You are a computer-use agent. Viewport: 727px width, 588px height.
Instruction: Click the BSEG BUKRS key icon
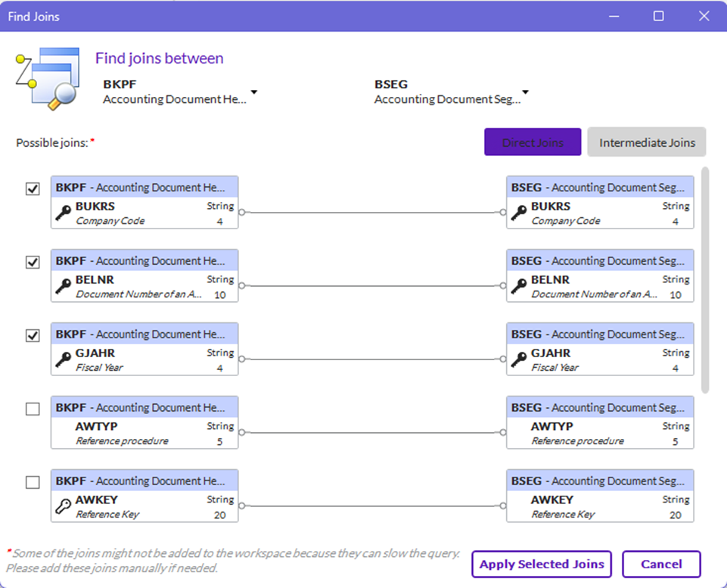click(x=519, y=213)
